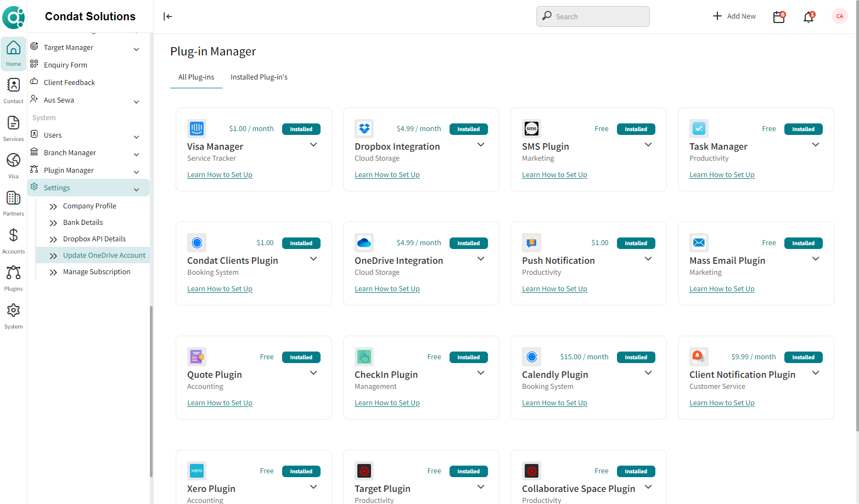The image size is (859, 504).
Task: Open Learn How to Set Up for Mass Email
Action: click(x=722, y=289)
